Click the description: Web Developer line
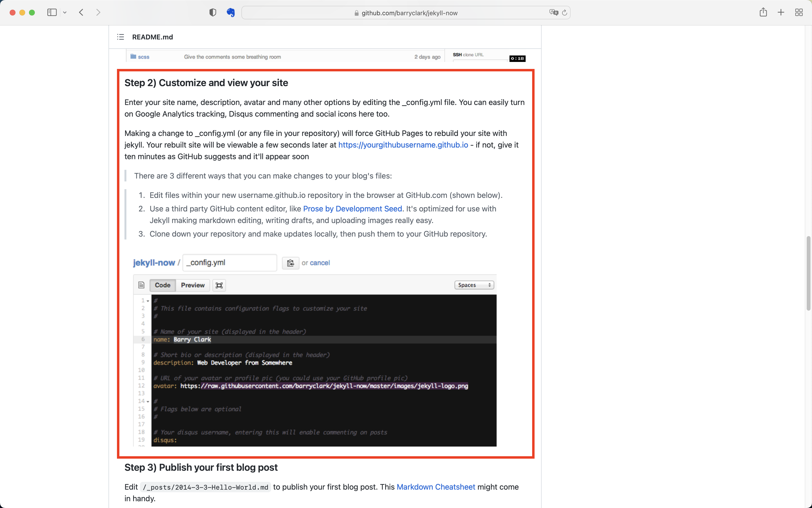The height and width of the screenshot is (508, 812). click(x=223, y=363)
